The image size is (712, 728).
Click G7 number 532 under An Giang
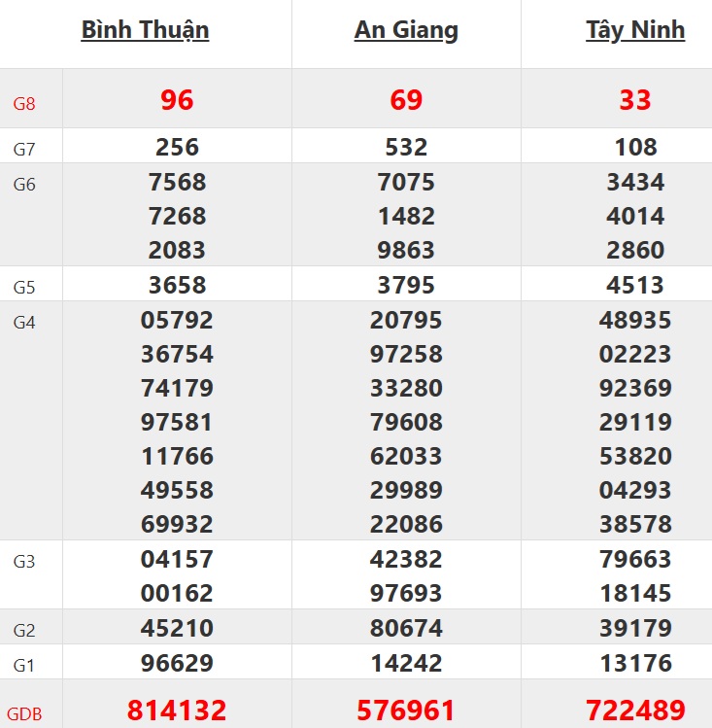pyautogui.click(x=406, y=148)
